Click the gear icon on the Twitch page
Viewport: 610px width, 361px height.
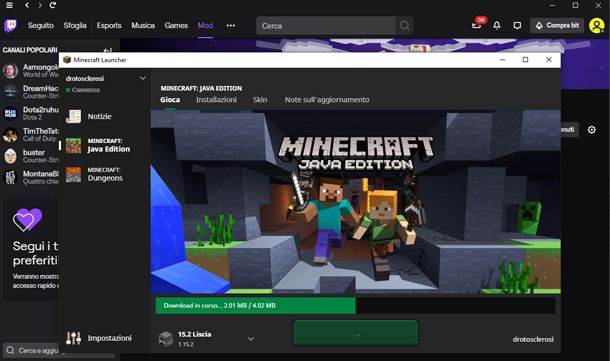(591, 130)
